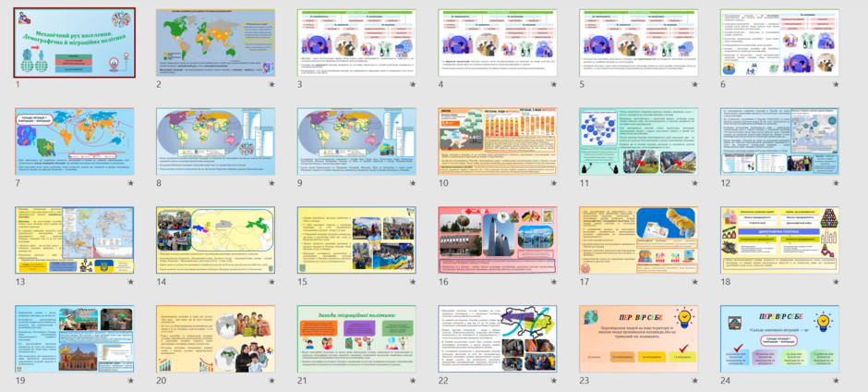Click the slide number 18 label
The height and width of the screenshot is (392, 868).
(725, 282)
